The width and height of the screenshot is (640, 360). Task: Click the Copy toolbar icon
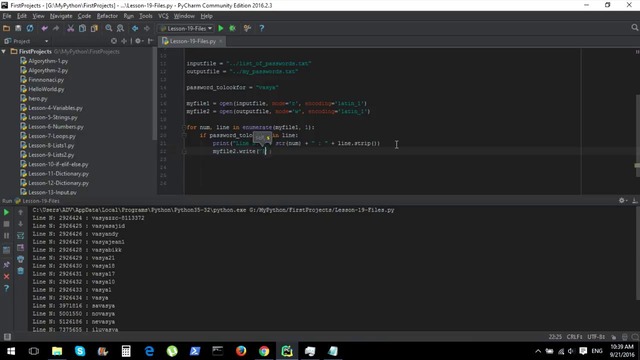coord(82,28)
